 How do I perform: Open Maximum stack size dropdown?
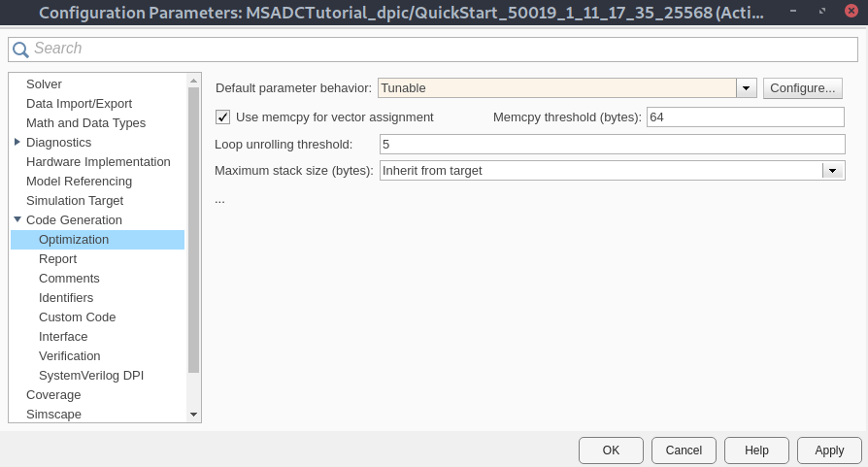[832, 171]
